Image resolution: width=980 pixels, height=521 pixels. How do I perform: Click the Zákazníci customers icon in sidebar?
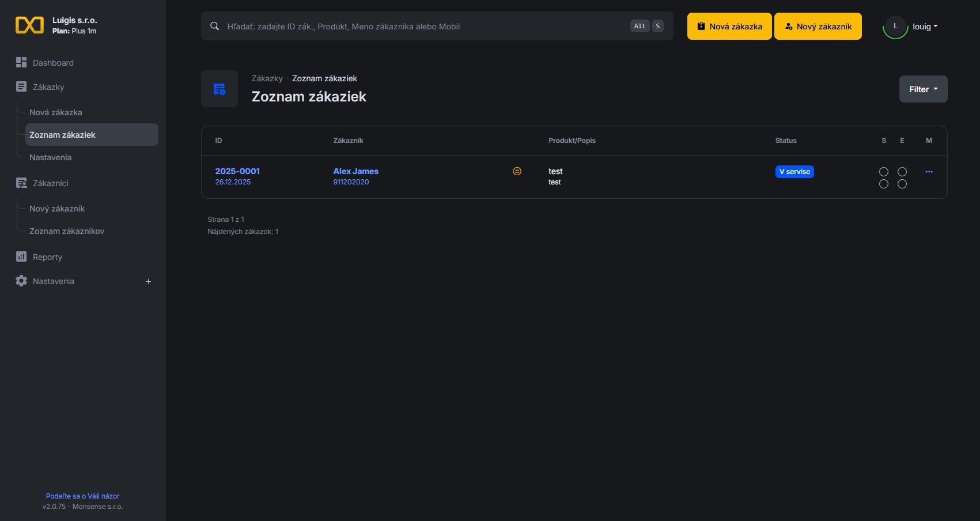tap(21, 183)
